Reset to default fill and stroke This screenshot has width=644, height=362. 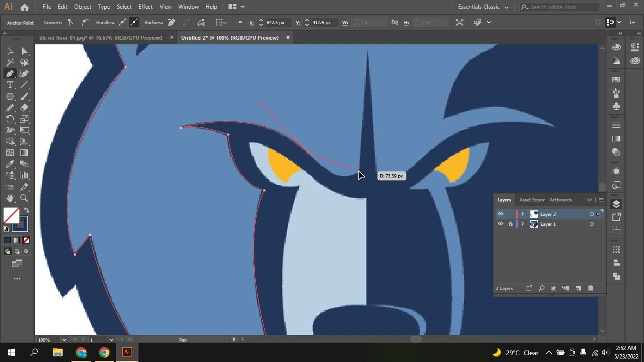(6, 229)
